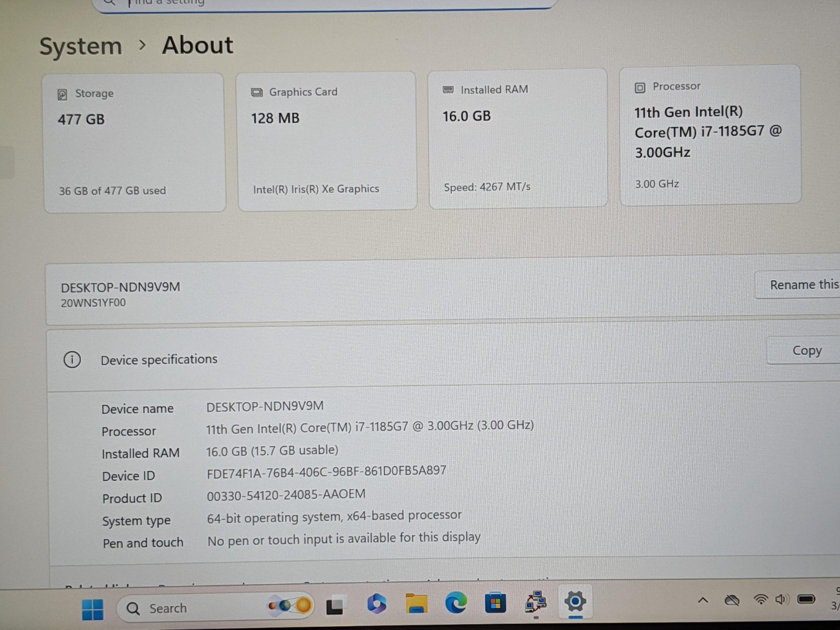Click the System type label
Viewport: 840px width, 630px height.
[x=136, y=521]
